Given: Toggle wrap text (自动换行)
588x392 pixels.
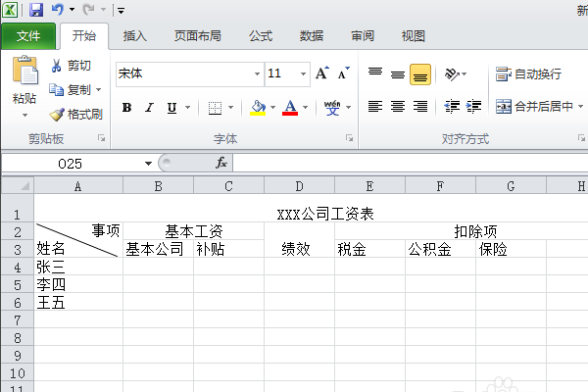Looking at the screenshot, I should [528, 73].
